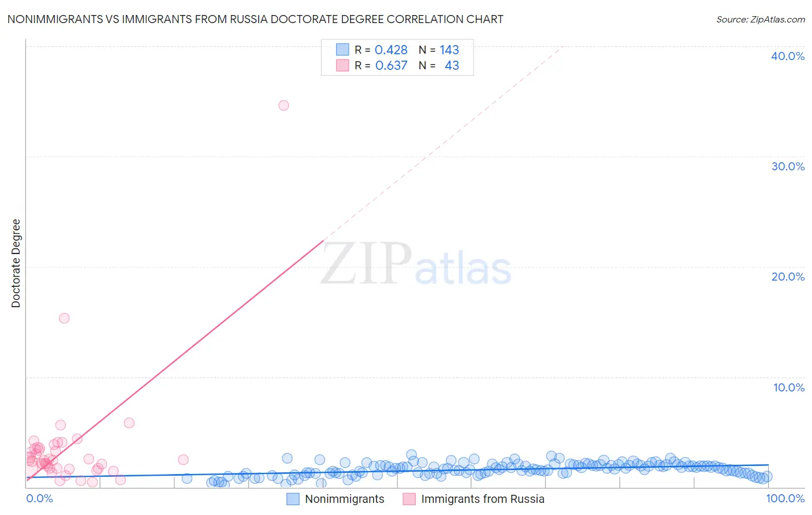Click the ZIPatlas watermark logo
812x515 pixels.
tap(416, 264)
